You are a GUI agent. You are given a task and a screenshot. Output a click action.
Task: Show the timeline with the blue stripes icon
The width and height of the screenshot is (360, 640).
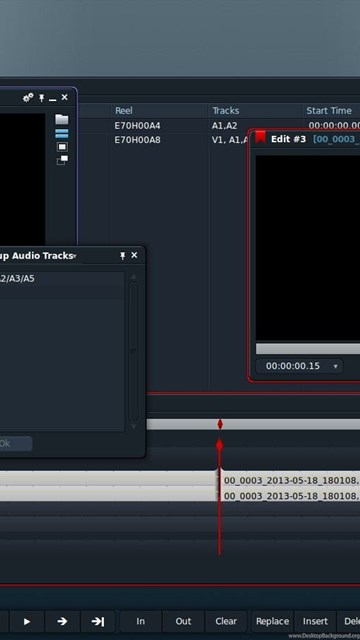[x=62, y=133]
